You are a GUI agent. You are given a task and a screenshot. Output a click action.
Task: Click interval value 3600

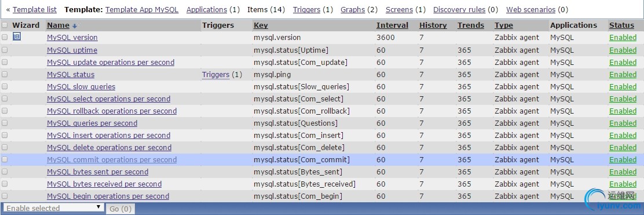click(386, 38)
